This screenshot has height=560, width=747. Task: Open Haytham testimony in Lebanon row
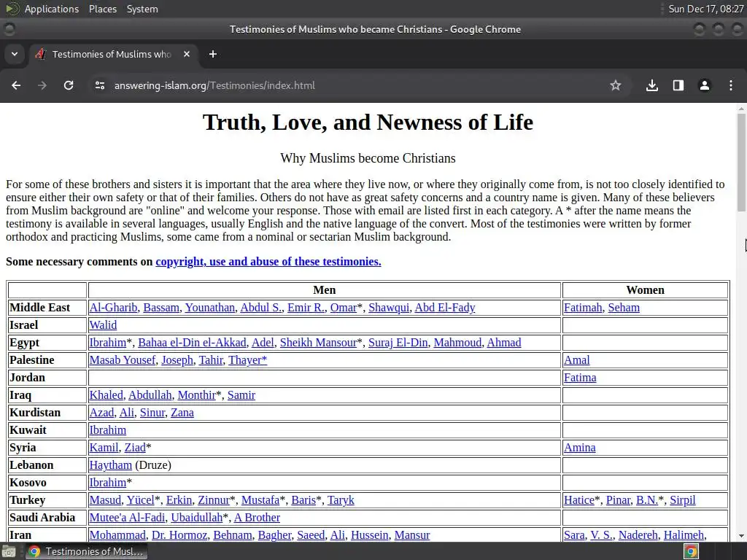click(111, 465)
